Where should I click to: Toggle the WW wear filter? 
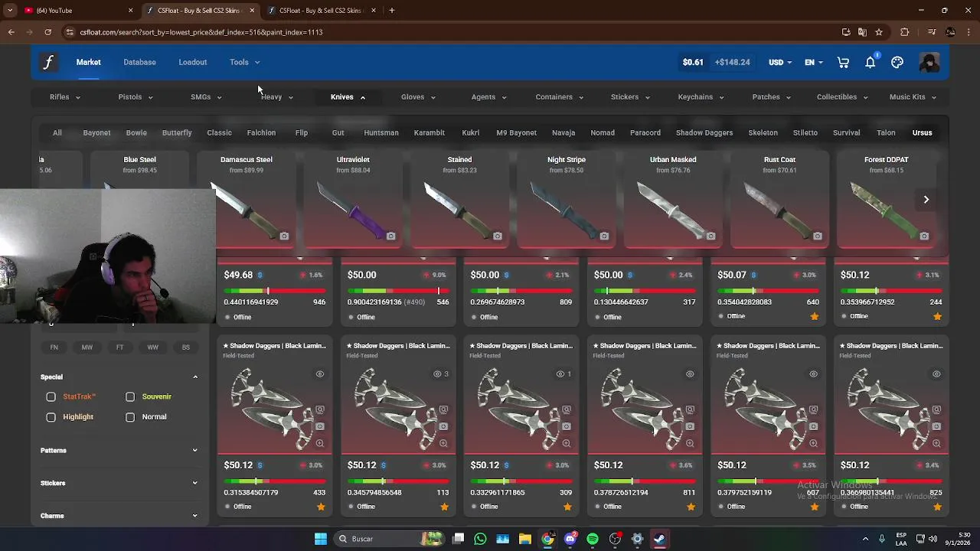click(153, 347)
